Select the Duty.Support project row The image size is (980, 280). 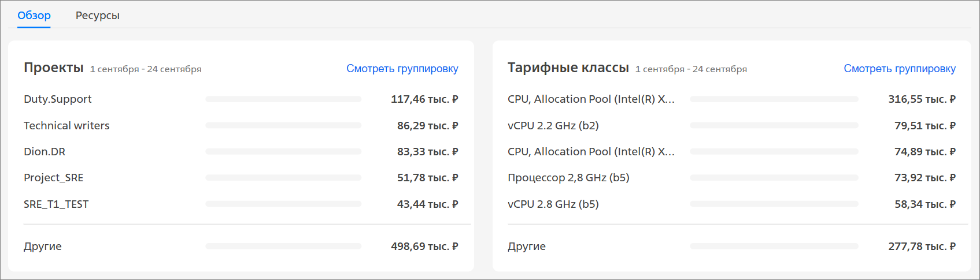pos(241,99)
